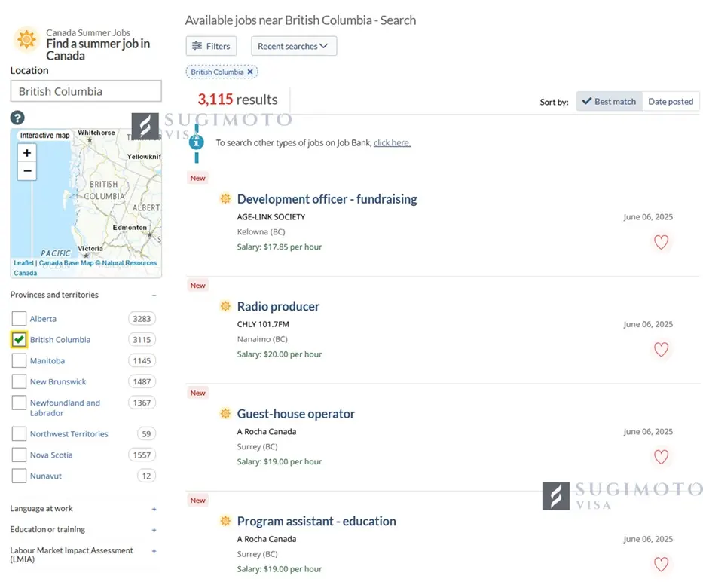Select the Northwest Territories checkbox

(19, 434)
